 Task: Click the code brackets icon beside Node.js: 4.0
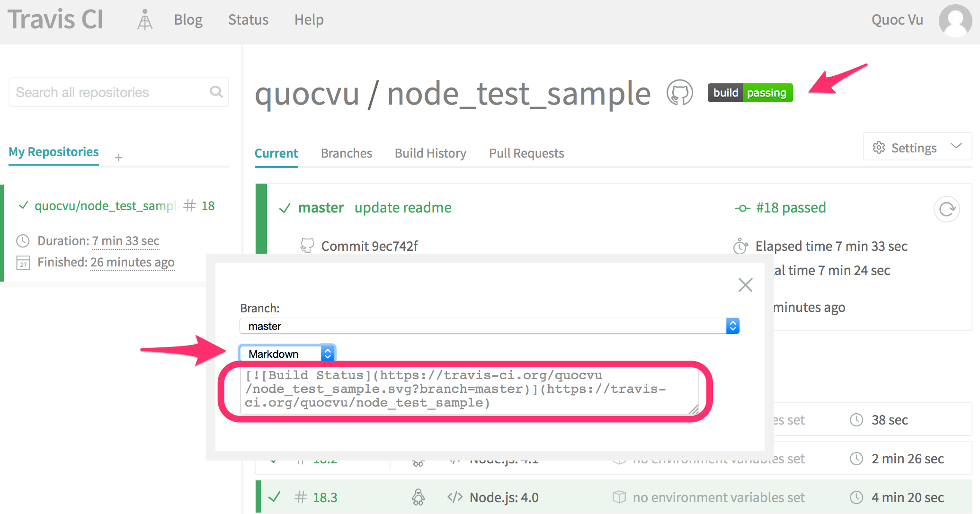tap(454, 497)
